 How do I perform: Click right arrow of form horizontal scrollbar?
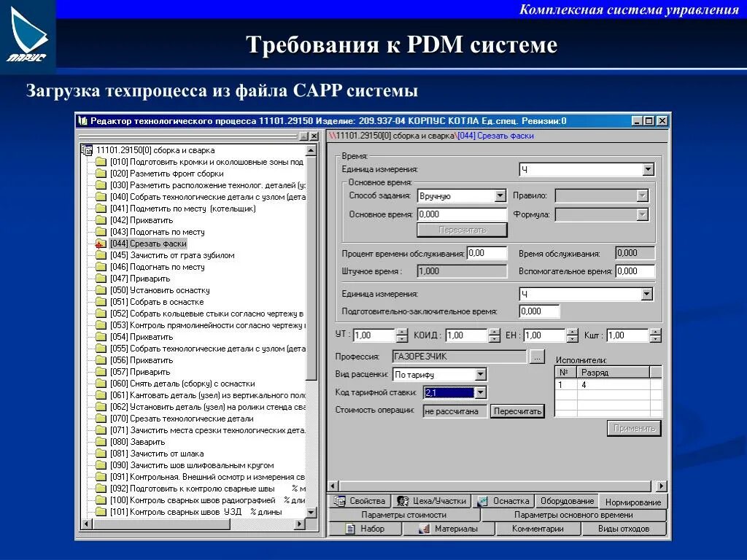point(661,486)
